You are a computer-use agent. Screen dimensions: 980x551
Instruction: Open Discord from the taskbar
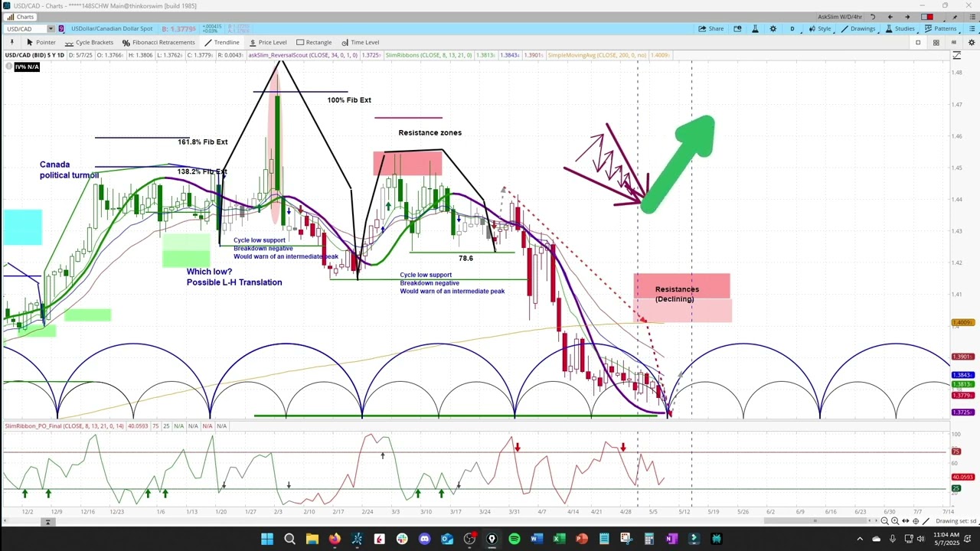coord(424,539)
